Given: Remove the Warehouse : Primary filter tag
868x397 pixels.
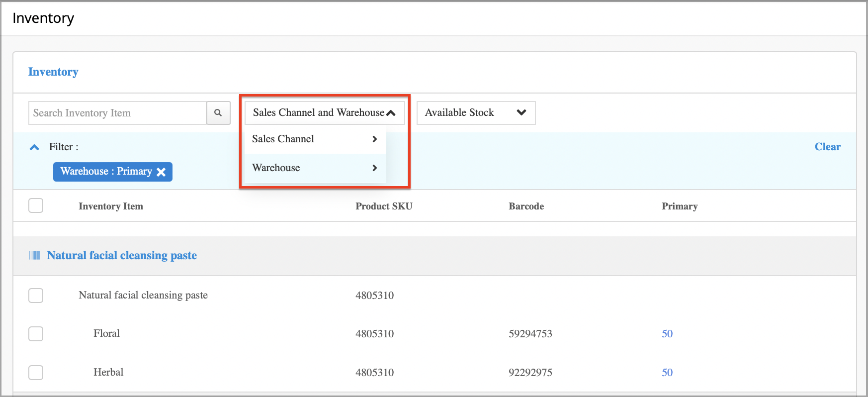Looking at the screenshot, I should pyautogui.click(x=161, y=172).
